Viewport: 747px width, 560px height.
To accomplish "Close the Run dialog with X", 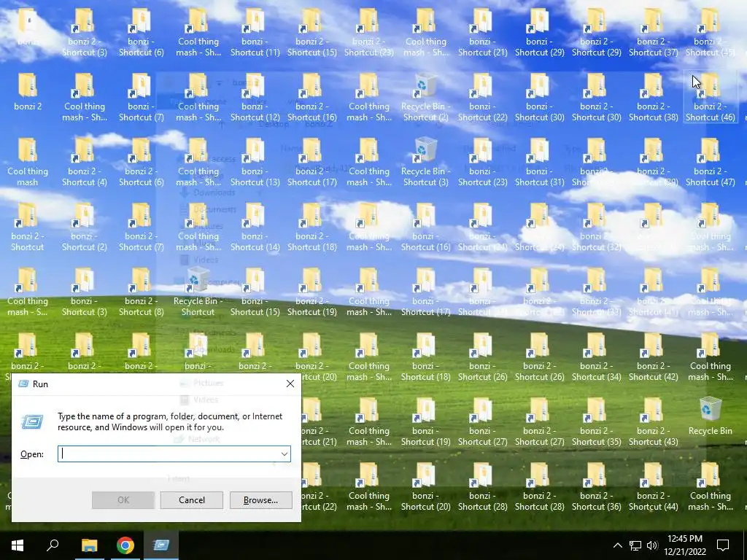I will pyautogui.click(x=290, y=384).
